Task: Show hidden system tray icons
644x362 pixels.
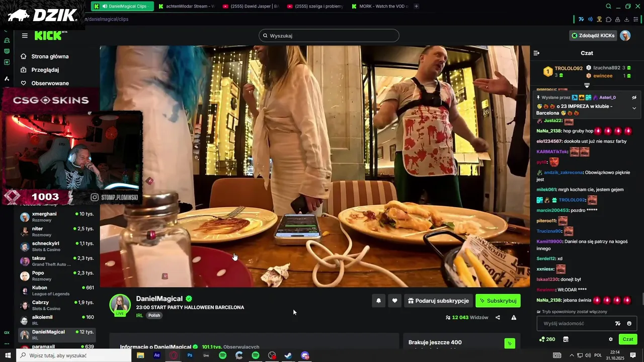Action: point(572,355)
